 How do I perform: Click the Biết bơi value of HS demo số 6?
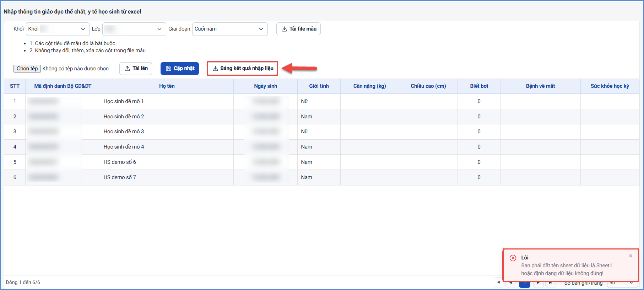click(x=479, y=162)
